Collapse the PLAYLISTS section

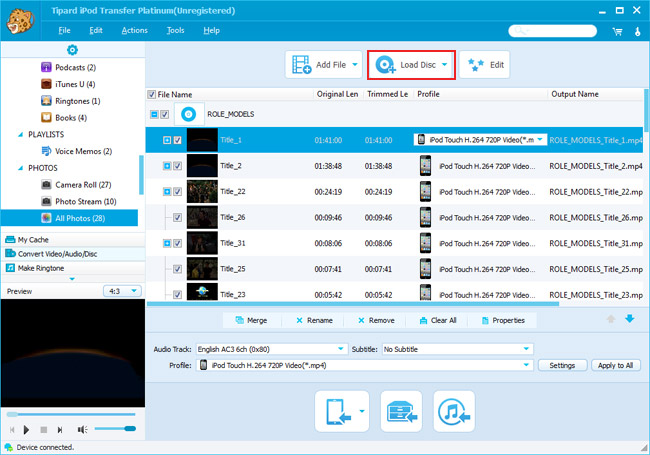point(20,135)
